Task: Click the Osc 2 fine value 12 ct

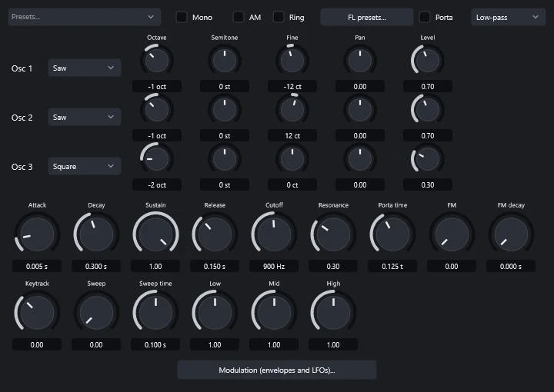Action: pyautogui.click(x=292, y=135)
